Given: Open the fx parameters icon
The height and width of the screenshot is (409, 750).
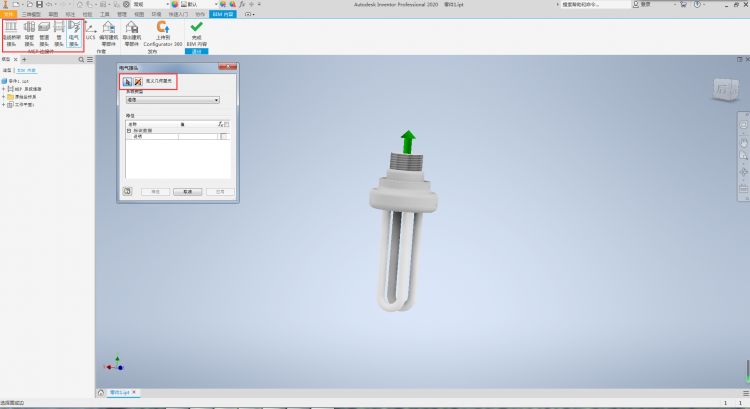Looking at the screenshot, I should (242, 4).
